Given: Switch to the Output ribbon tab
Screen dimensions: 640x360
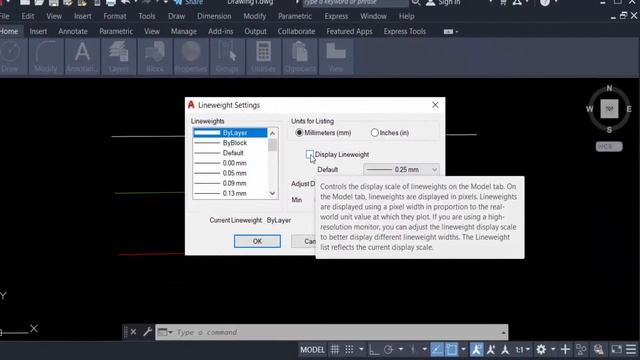Looking at the screenshot, I should 255,31.
